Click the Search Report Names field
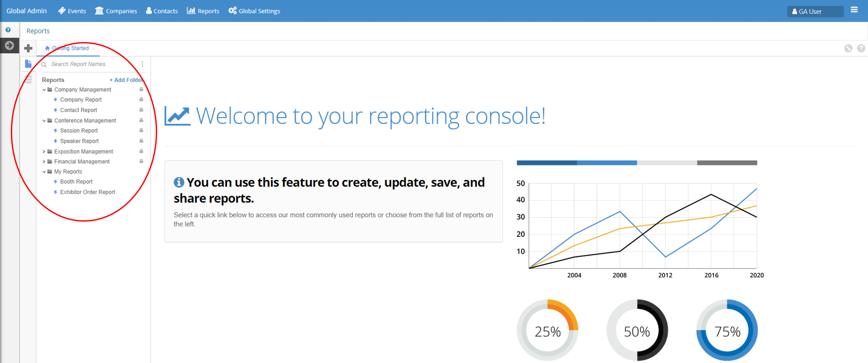Screen dimensions: 868x363 point(91,64)
